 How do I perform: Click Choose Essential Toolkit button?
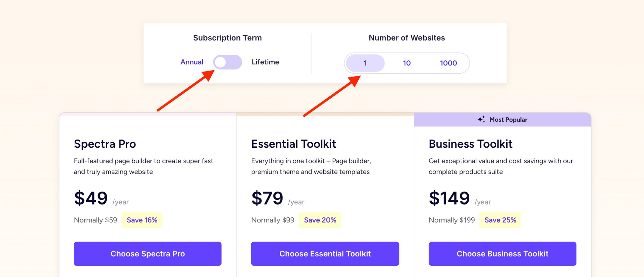pyautogui.click(x=325, y=254)
